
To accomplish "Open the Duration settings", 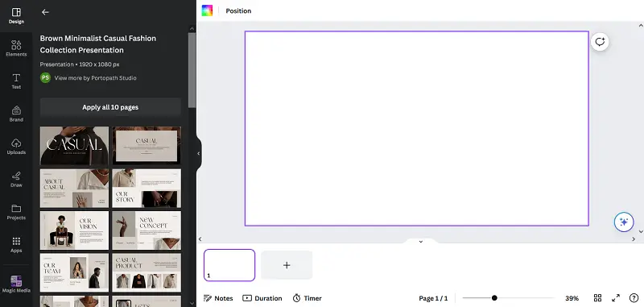I will tap(262, 298).
